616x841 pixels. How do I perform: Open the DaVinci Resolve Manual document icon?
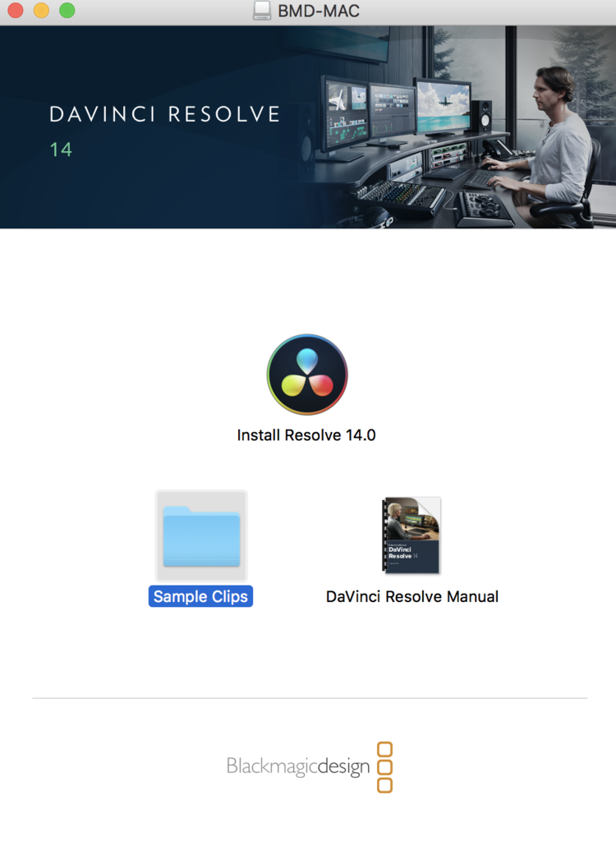click(x=411, y=535)
